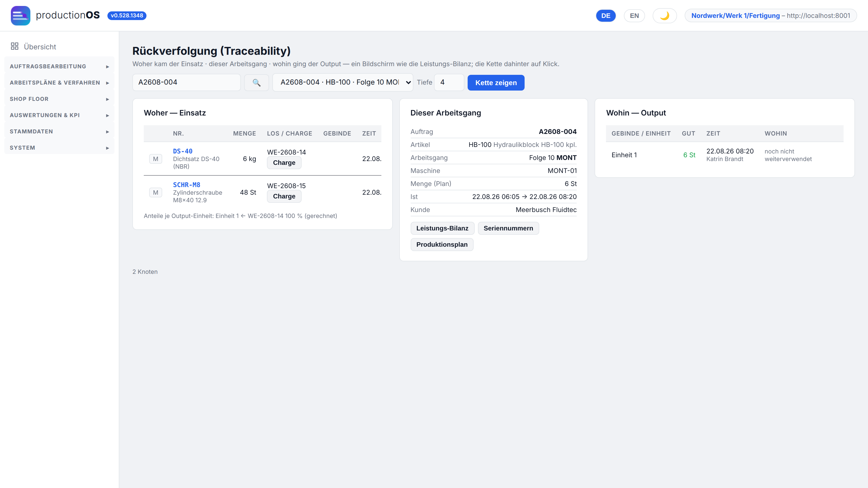
Task: Switch language to DE
Action: click(605, 15)
